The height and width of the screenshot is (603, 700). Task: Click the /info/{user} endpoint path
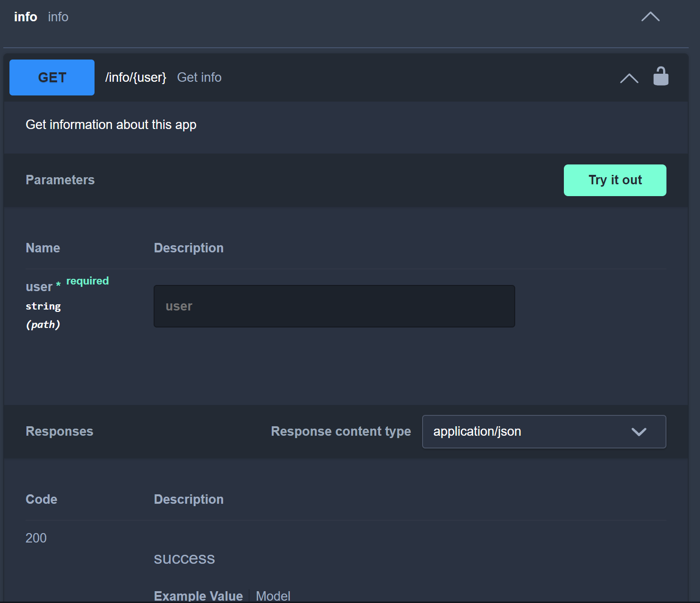pos(136,78)
